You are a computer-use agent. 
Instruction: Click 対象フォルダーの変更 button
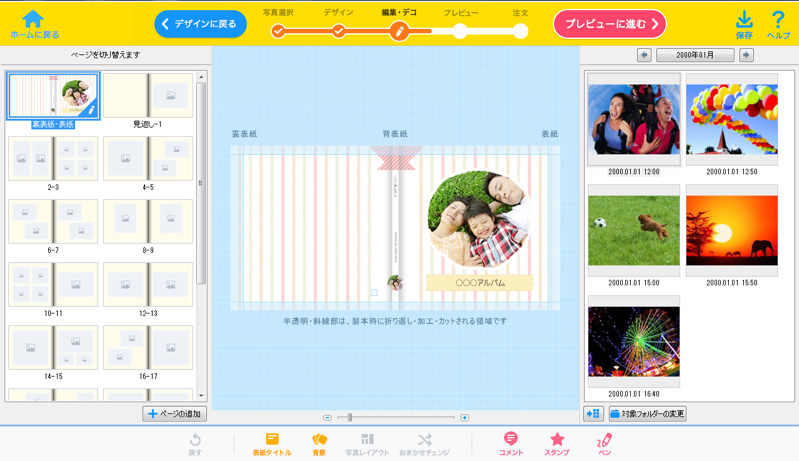pyautogui.click(x=648, y=414)
